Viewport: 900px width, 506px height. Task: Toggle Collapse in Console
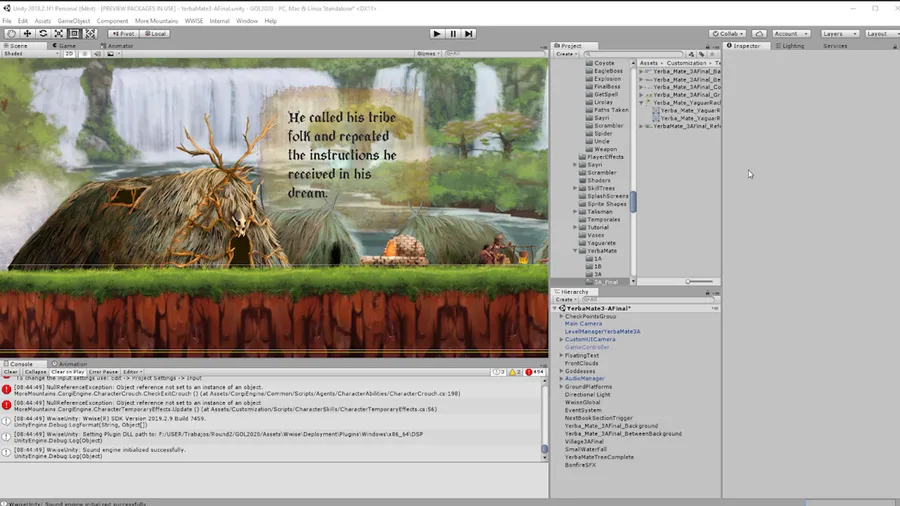35,372
